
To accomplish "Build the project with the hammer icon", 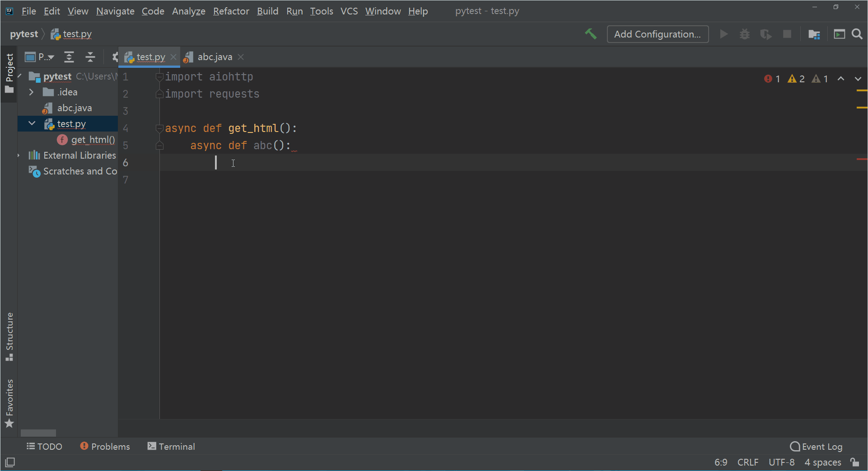I will coord(591,34).
